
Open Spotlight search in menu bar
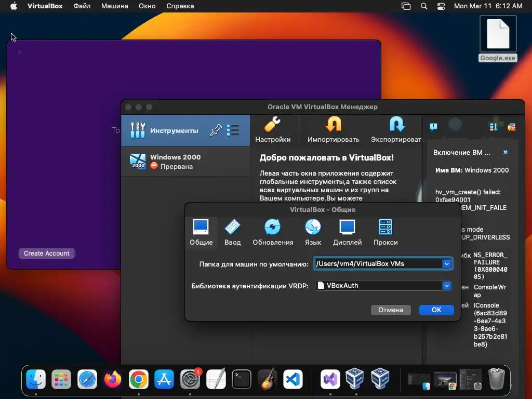(424, 6)
